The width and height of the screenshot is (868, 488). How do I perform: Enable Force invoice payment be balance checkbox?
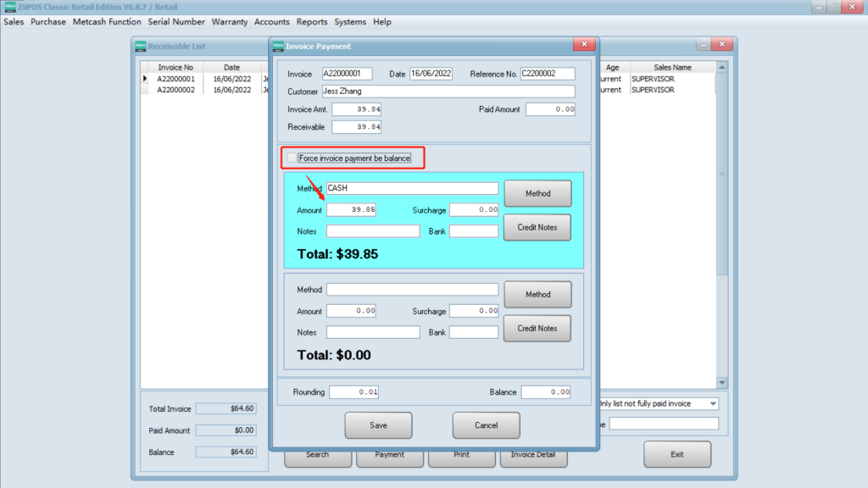coord(292,158)
